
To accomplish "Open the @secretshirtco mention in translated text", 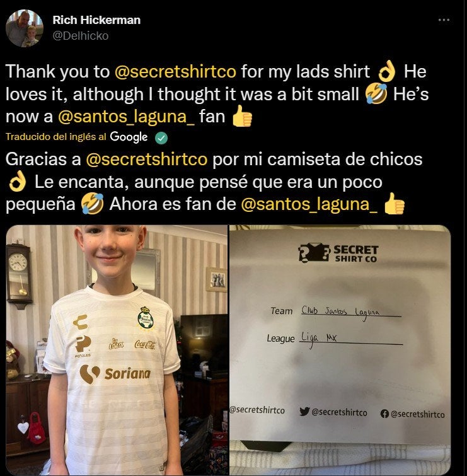I will (x=147, y=160).
